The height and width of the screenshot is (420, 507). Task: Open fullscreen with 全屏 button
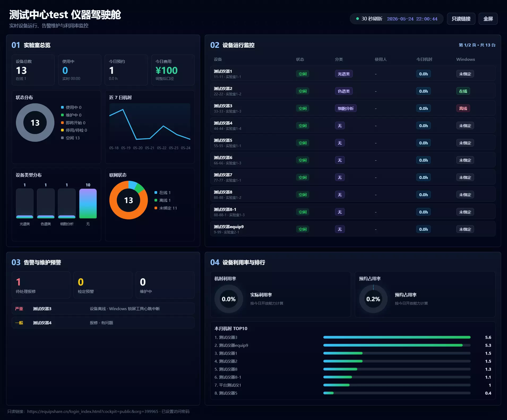click(x=488, y=19)
